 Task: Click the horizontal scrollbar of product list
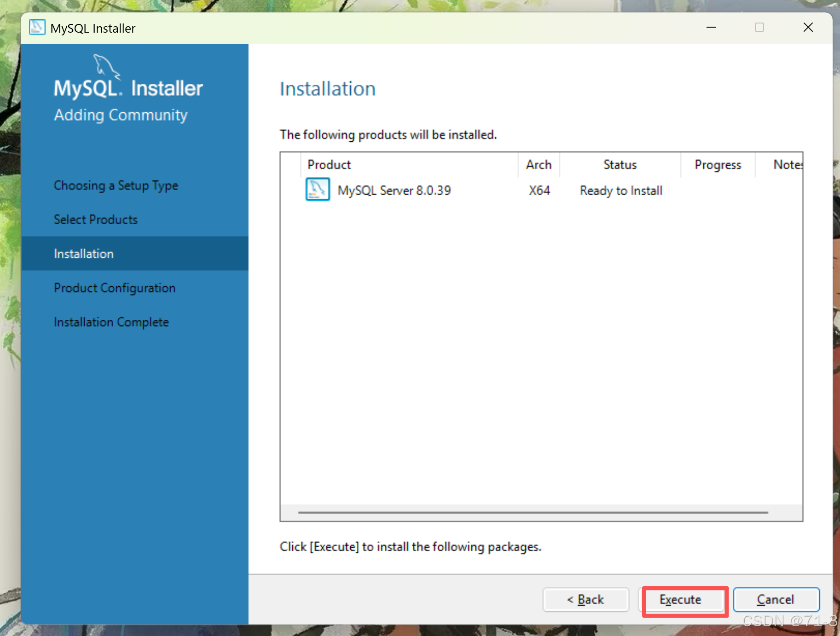click(533, 512)
